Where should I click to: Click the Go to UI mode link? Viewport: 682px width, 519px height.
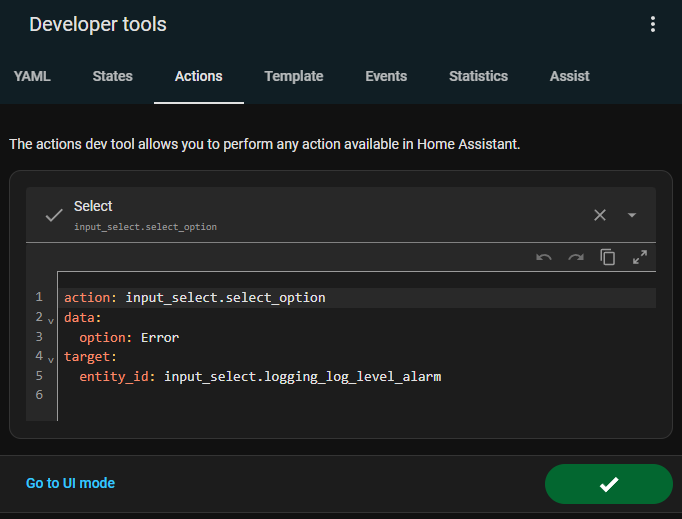70,483
